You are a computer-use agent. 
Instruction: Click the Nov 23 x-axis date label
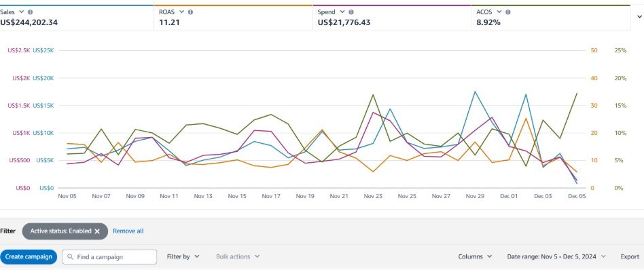[x=373, y=196]
